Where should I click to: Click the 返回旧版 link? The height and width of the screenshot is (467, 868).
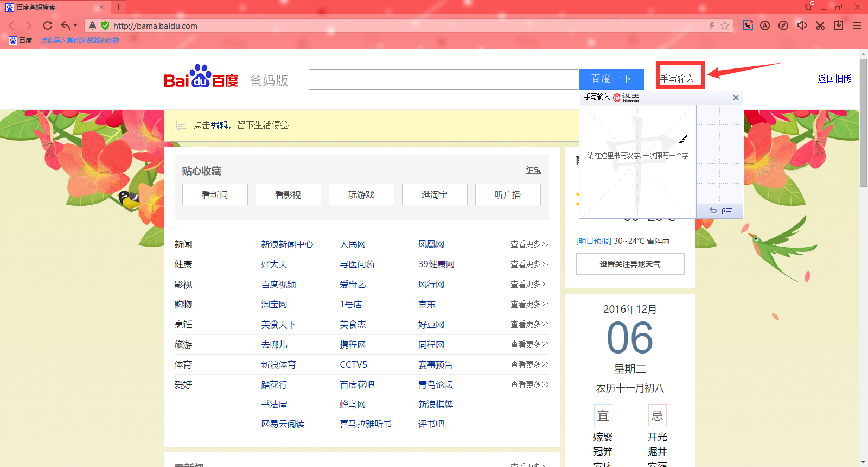click(x=834, y=79)
